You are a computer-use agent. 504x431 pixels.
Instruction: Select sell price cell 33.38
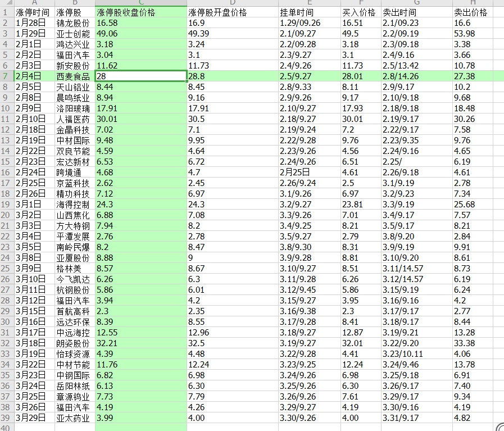[x=473, y=343]
